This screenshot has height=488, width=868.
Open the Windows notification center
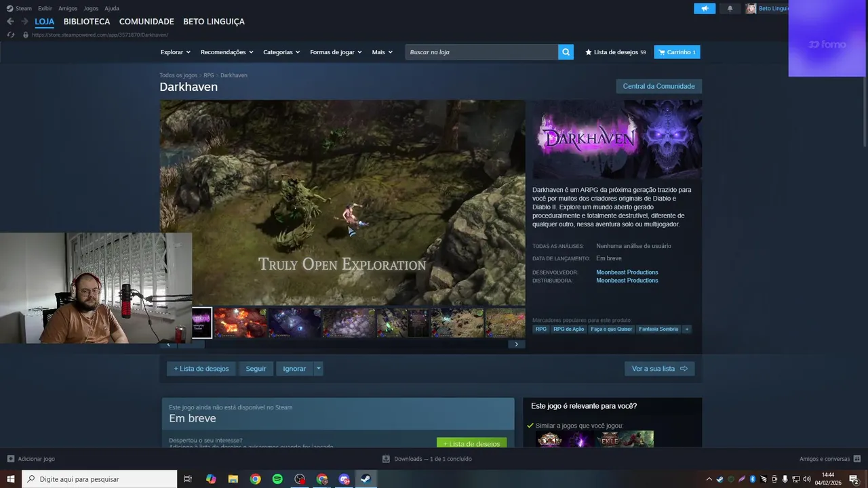point(854,479)
